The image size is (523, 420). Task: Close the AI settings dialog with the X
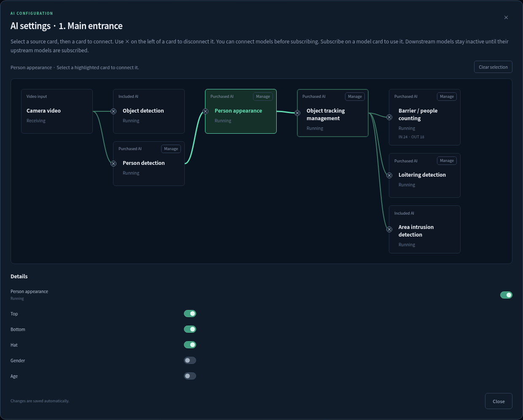click(506, 17)
